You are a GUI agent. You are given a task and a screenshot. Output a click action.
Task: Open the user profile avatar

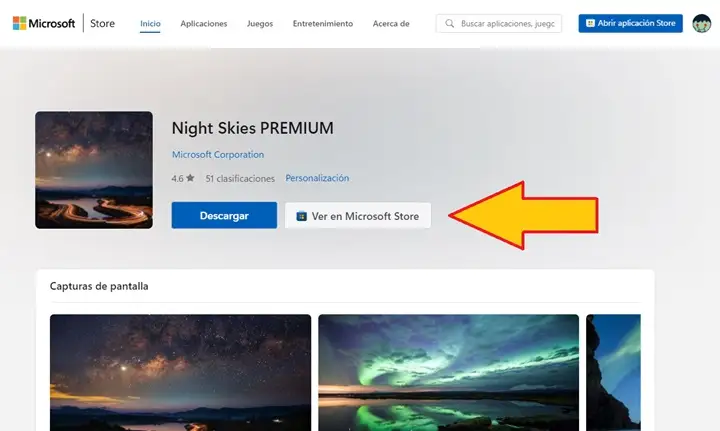tap(702, 23)
